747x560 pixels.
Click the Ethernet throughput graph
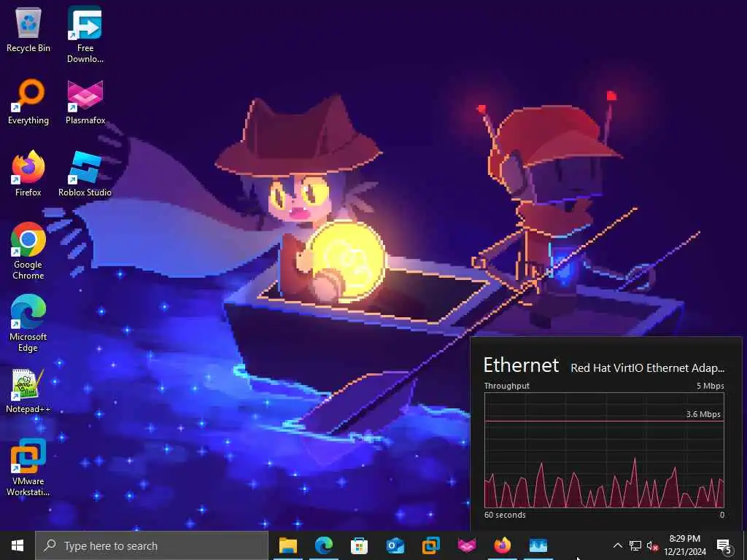tap(604, 451)
